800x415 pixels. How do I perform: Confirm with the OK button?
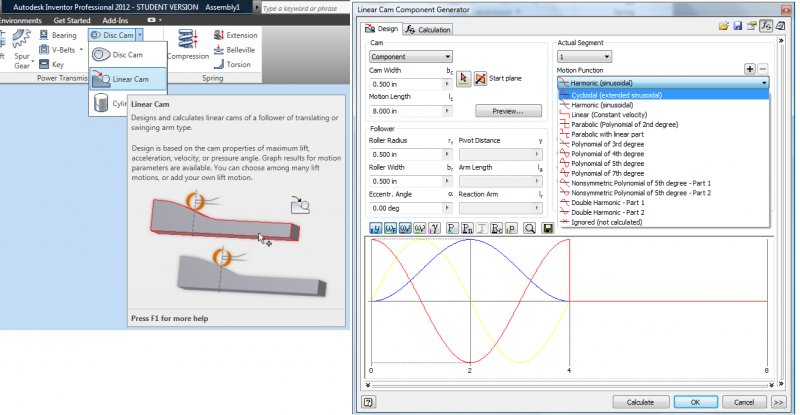coord(695,402)
